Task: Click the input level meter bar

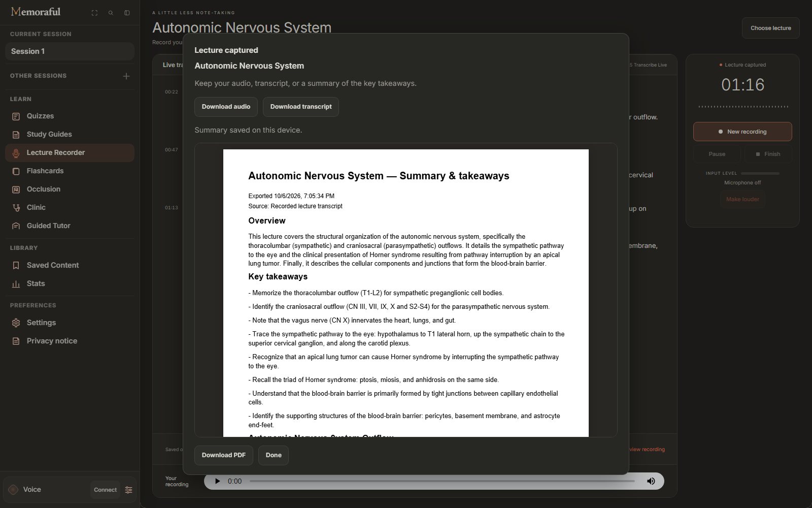Action: [x=760, y=174]
